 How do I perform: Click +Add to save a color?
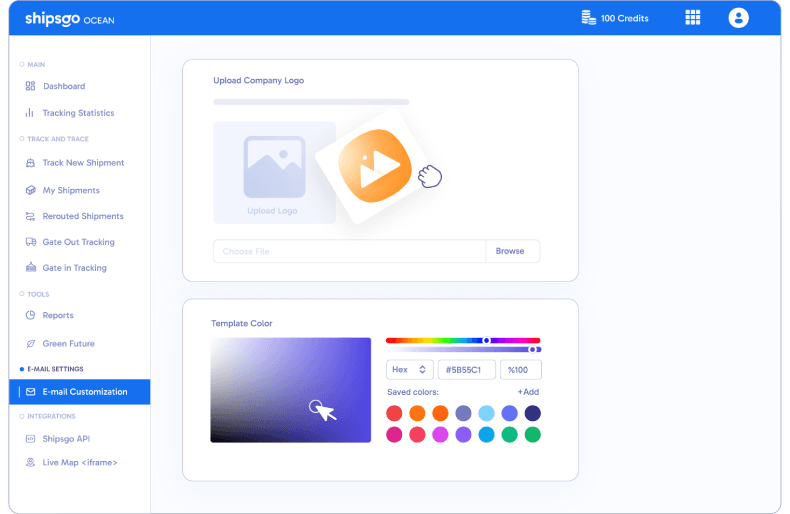pos(528,392)
